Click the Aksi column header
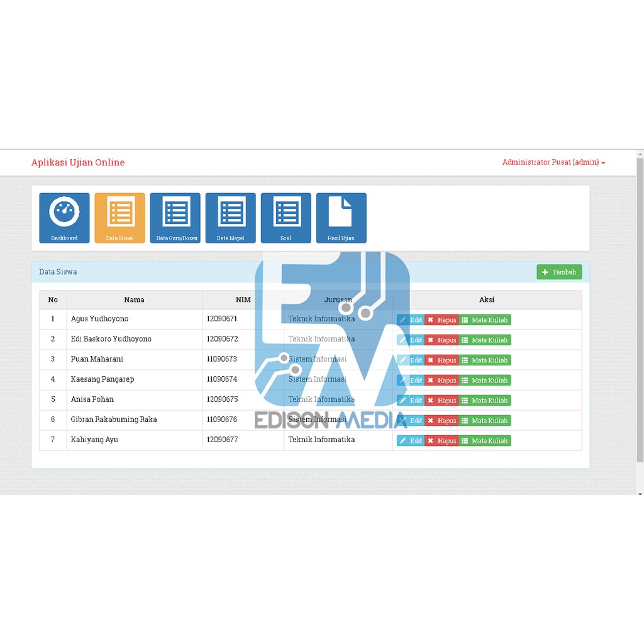Viewport: 644px width, 644px height. tap(487, 300)
